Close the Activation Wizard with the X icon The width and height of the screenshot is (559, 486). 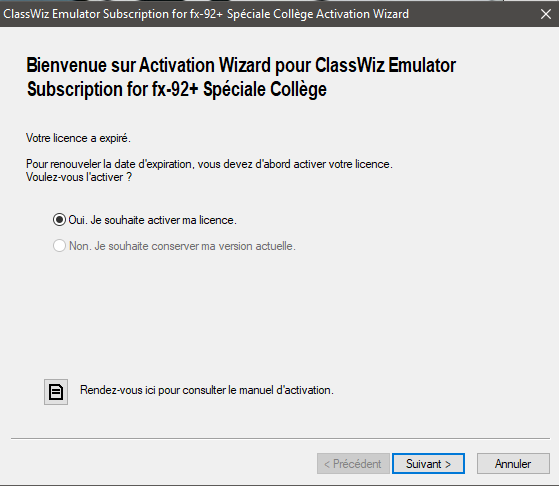click(545, 14)
